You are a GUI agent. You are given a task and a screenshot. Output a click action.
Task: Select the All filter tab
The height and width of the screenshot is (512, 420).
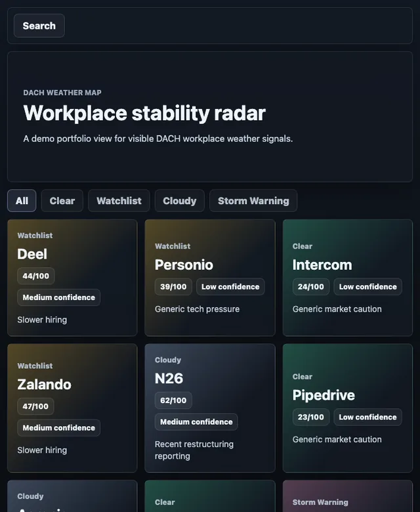pyautogui.click(x=22, y=200)
